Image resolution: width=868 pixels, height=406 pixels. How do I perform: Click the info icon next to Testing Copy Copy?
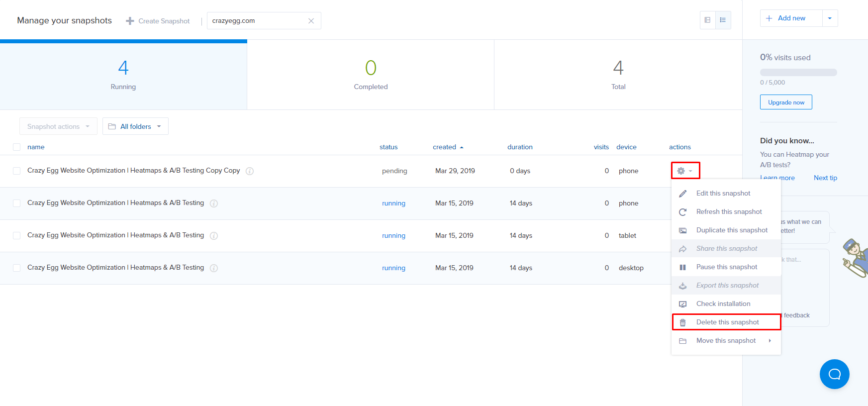pyautogui.click(x=250, y=171)
